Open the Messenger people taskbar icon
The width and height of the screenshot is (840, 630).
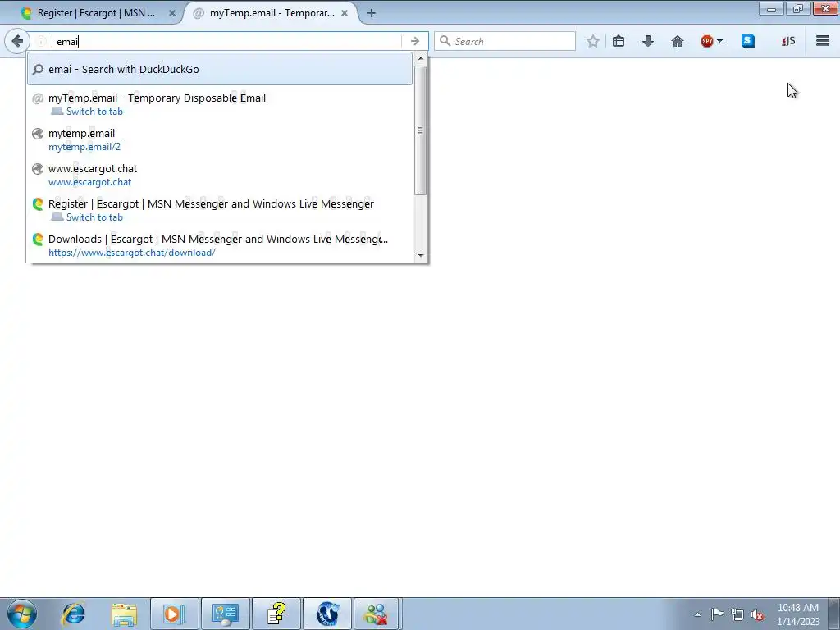pos(376,614)
